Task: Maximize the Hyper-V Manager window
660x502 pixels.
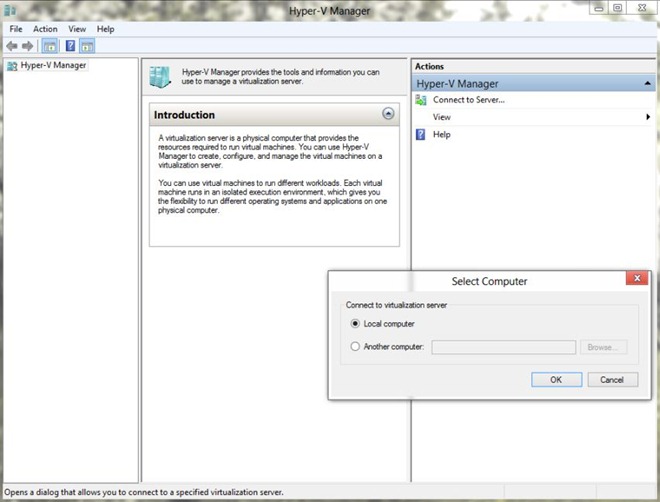Action: [617, 8]
